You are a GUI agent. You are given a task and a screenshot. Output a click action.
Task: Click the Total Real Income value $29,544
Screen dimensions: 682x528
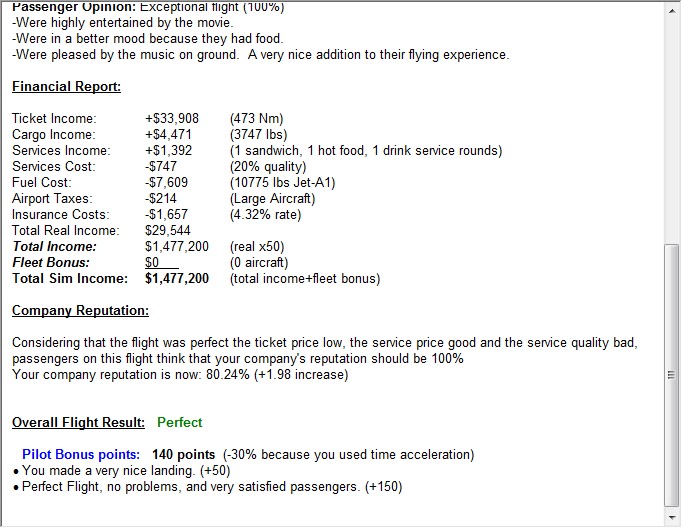(167, 231)
